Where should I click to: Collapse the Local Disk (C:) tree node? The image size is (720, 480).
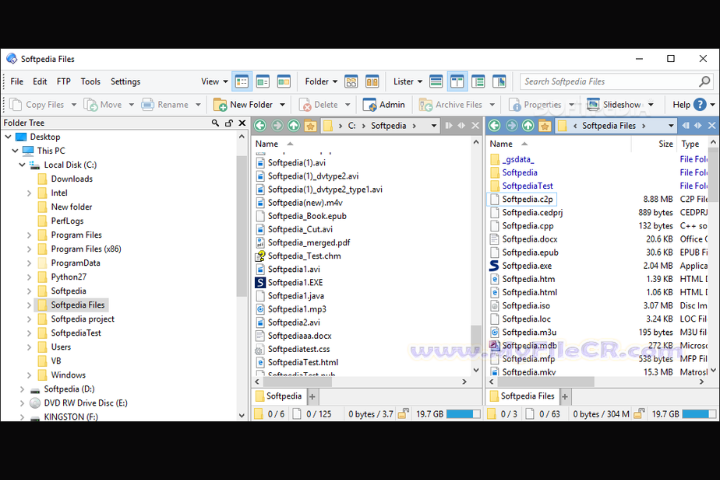click(x=22, y=164)
